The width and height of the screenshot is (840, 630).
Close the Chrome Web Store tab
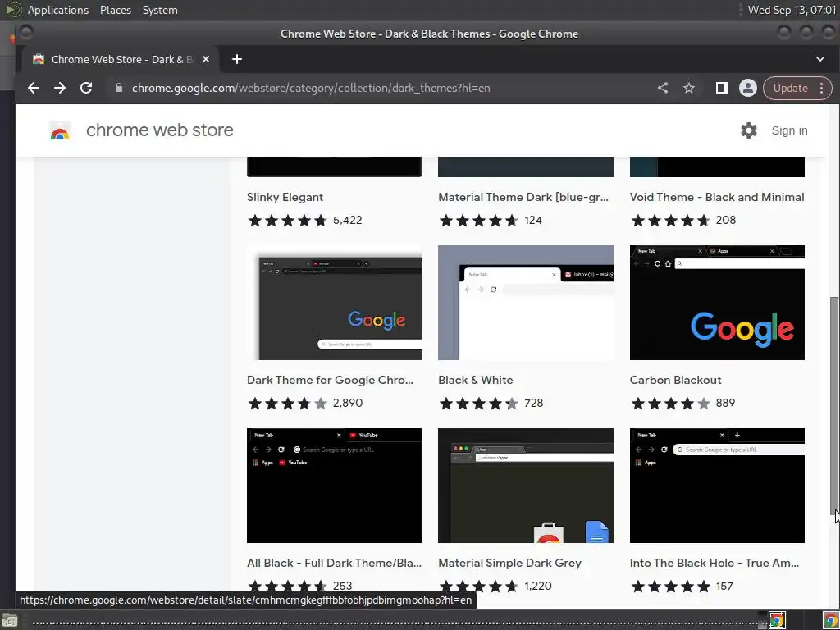pyautogui.click(x=206, y=59)
